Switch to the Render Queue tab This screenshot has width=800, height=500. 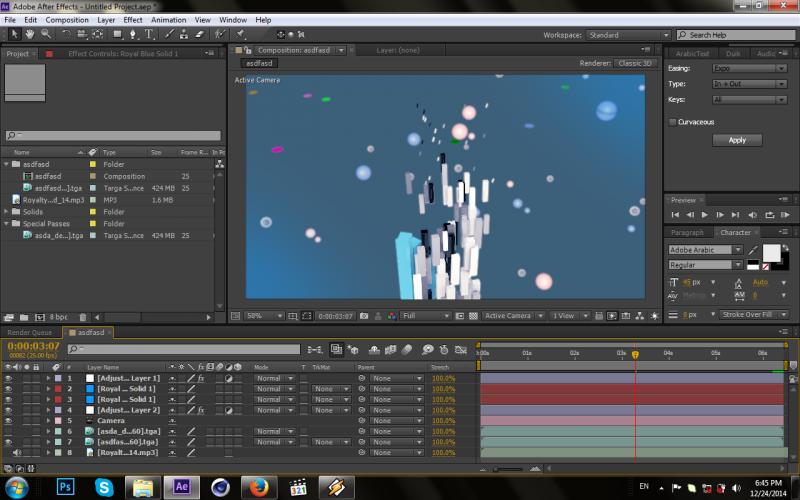click(x=30, y=332)
